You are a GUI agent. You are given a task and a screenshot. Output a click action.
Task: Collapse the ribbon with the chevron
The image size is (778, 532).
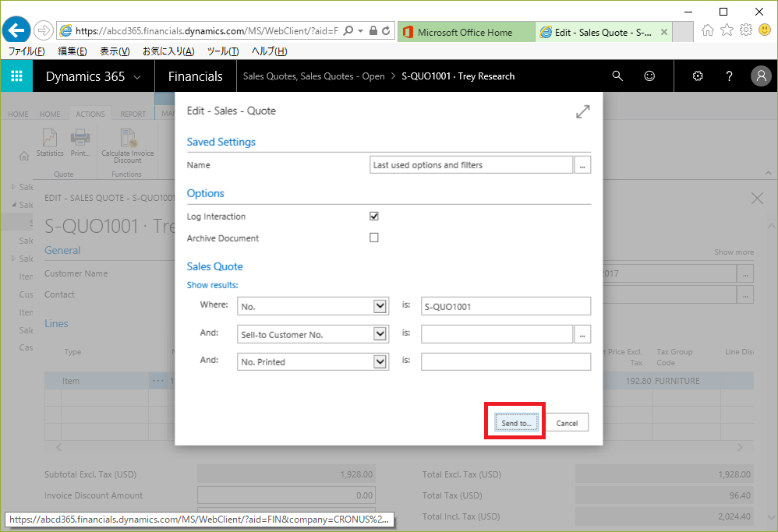(x=768, y=173)
